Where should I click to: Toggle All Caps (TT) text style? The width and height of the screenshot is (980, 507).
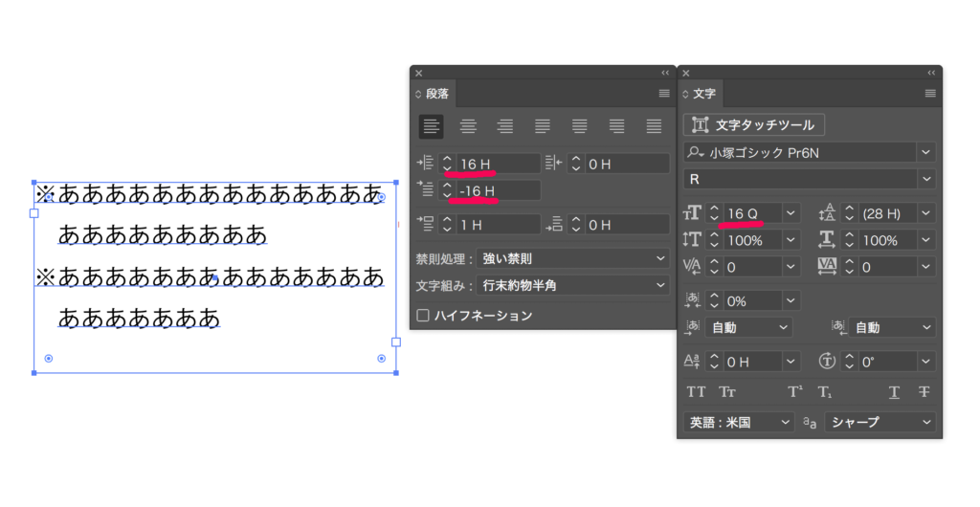tap(697, 392)
